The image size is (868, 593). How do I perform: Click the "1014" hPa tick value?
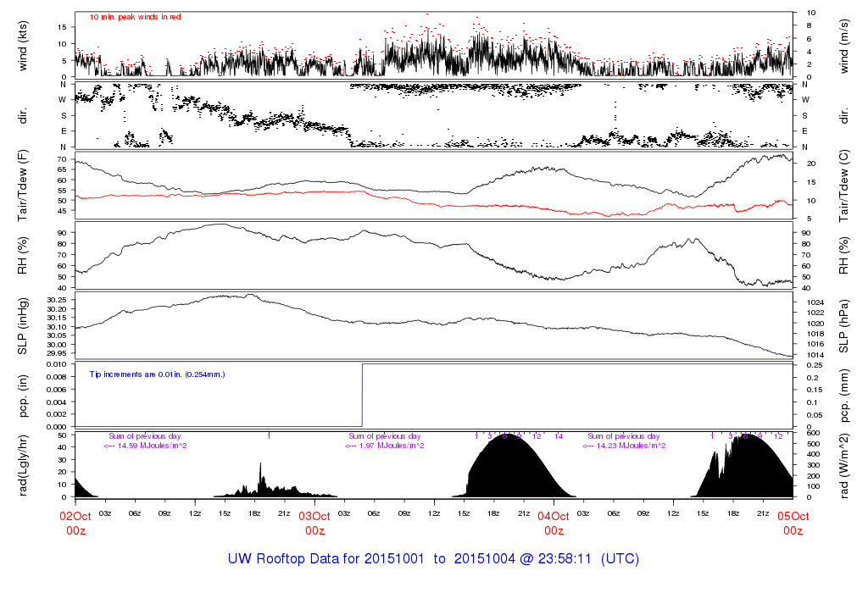tap(815, 355)
